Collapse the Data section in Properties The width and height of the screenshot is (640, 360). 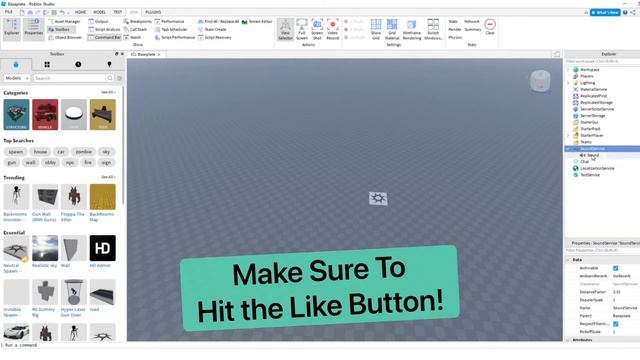tap(568, 260)
